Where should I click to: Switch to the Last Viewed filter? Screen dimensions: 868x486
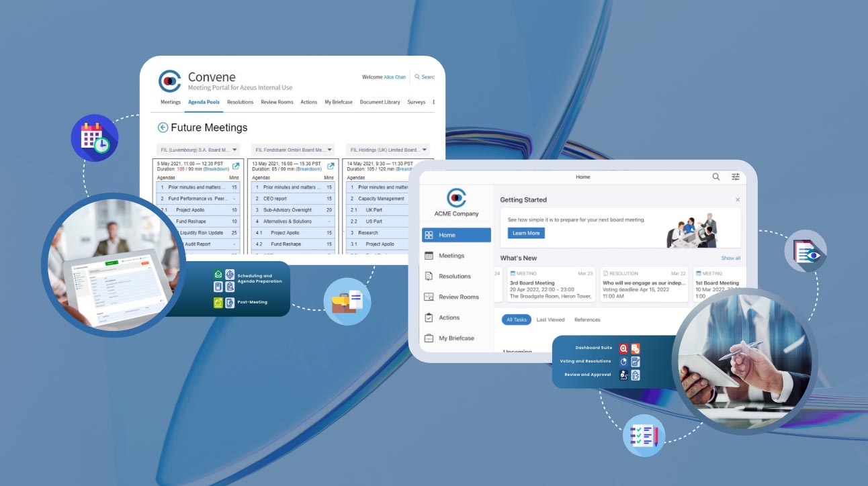pyautogui.click(x=552, y=319)
